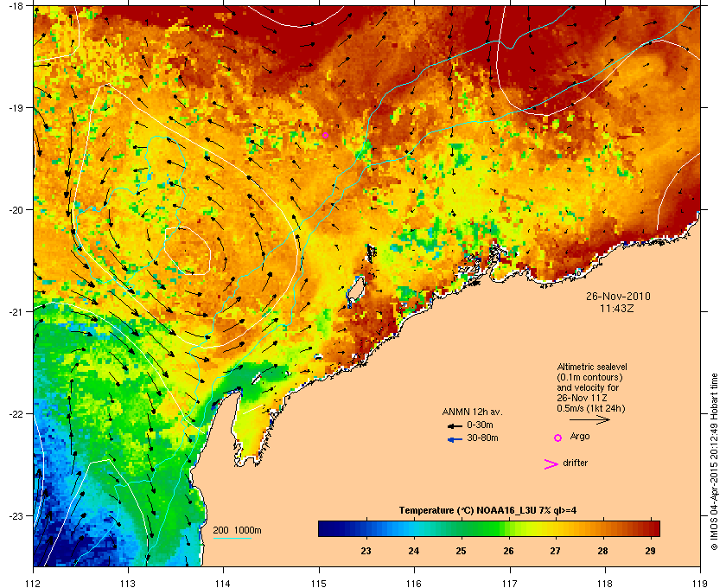Click the longitude axis label 117

[510, 583]
